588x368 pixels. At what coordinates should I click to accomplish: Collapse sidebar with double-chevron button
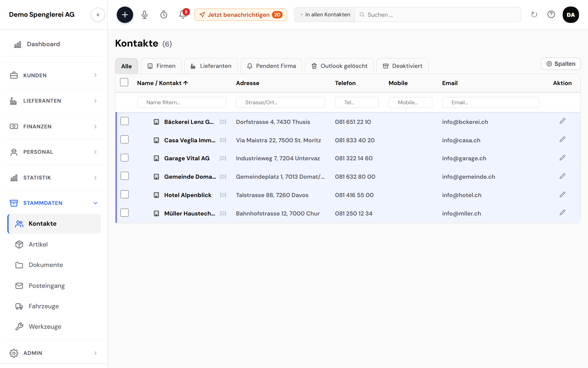(x=98, y=15)
